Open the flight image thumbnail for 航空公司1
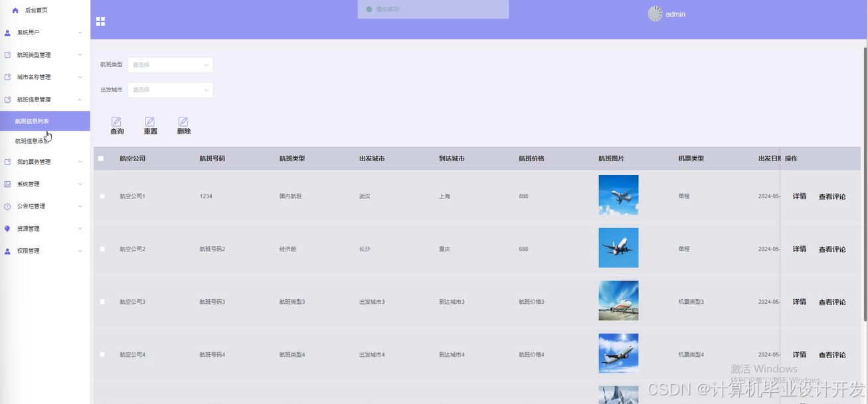 618,195
